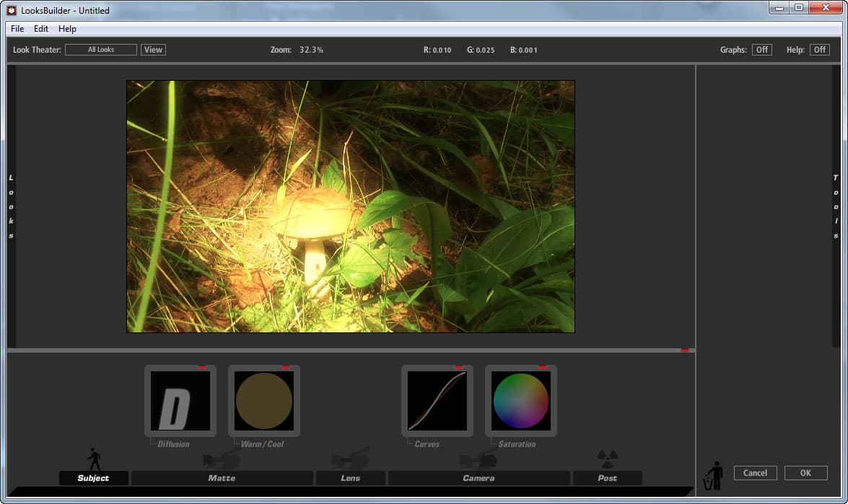848x504 pixels.
Task: Click the camera icon above Matte
Action: [x=221, y=459]
